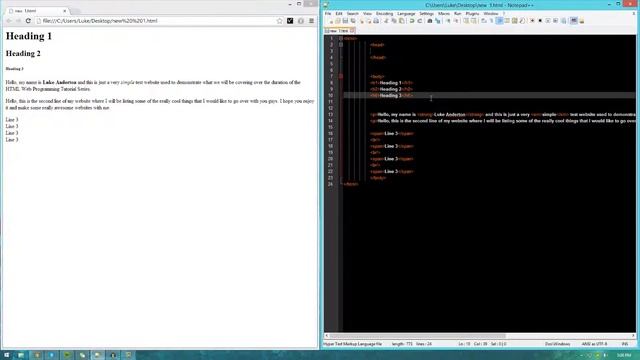Click the Heading 2 code on line 9
The width and height of the screenshot is (640, 360).
(392, 89)
